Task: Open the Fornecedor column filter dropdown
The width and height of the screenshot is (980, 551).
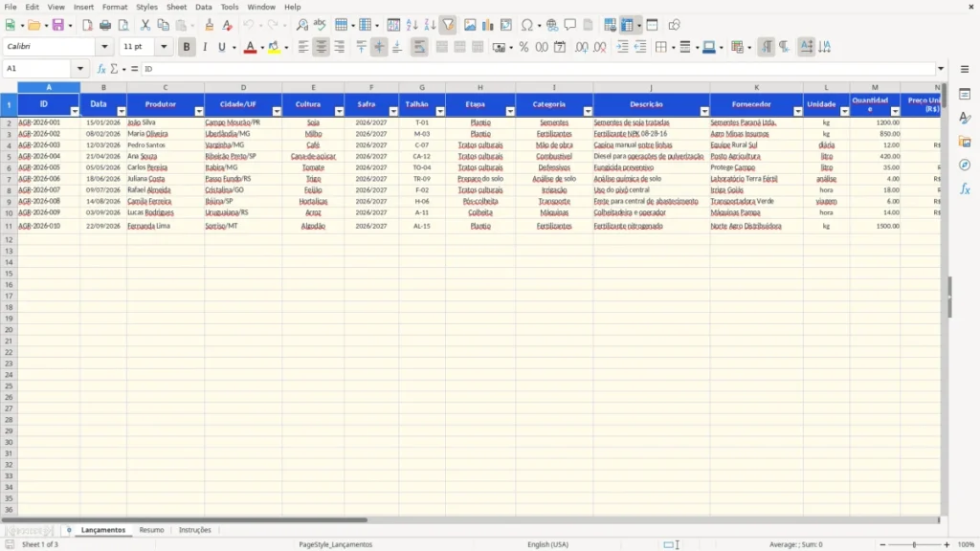Action: coord(798,111)
